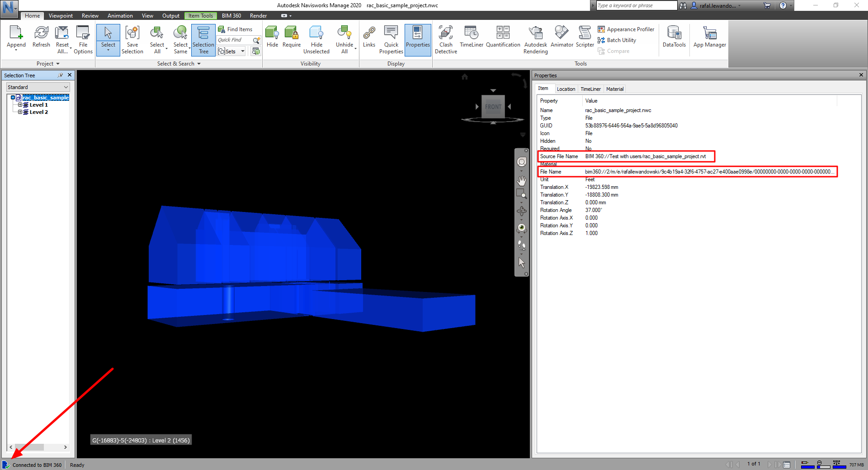Close the Selection Tree panel
Viewport: 868px width, 470px height.
(70, 75)
